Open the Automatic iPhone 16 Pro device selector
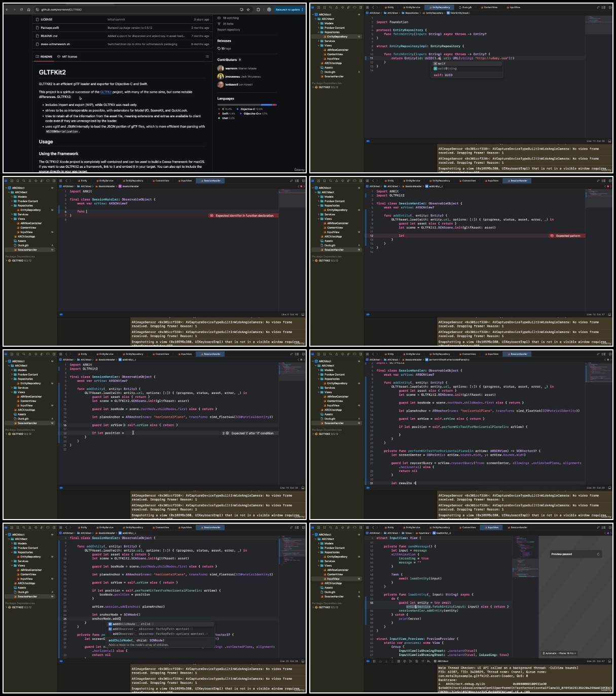 [559, 653]
